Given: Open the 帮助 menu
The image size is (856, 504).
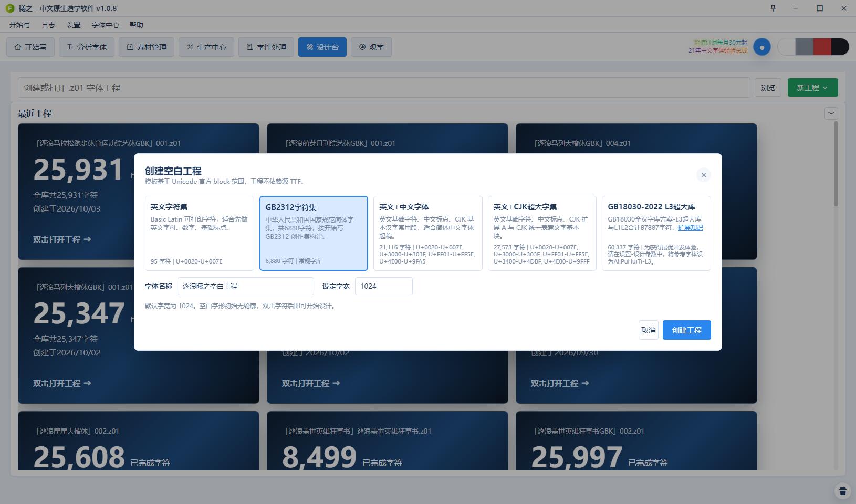Looking at the screenshot, I should [x=137, y=25].
